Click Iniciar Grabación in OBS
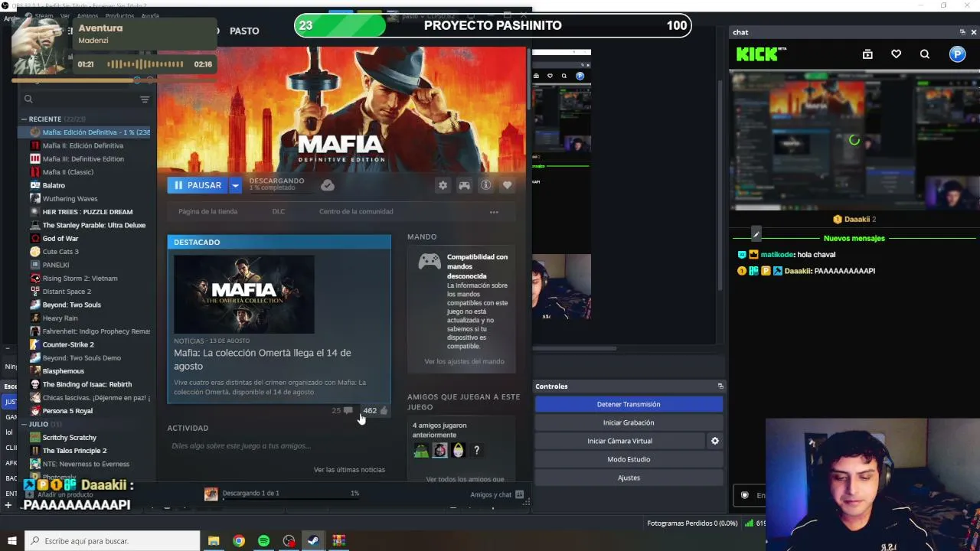This screenshot has height=551, width=980. point(629,422)
